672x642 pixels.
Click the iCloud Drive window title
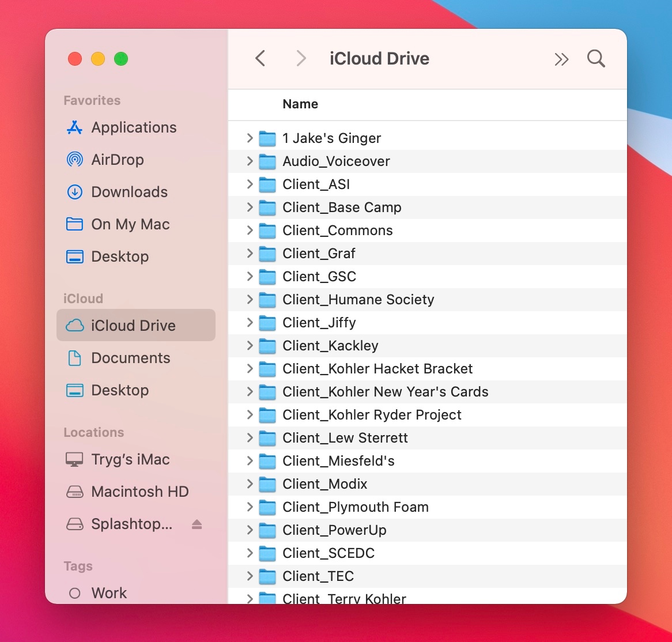click(379, 58)
